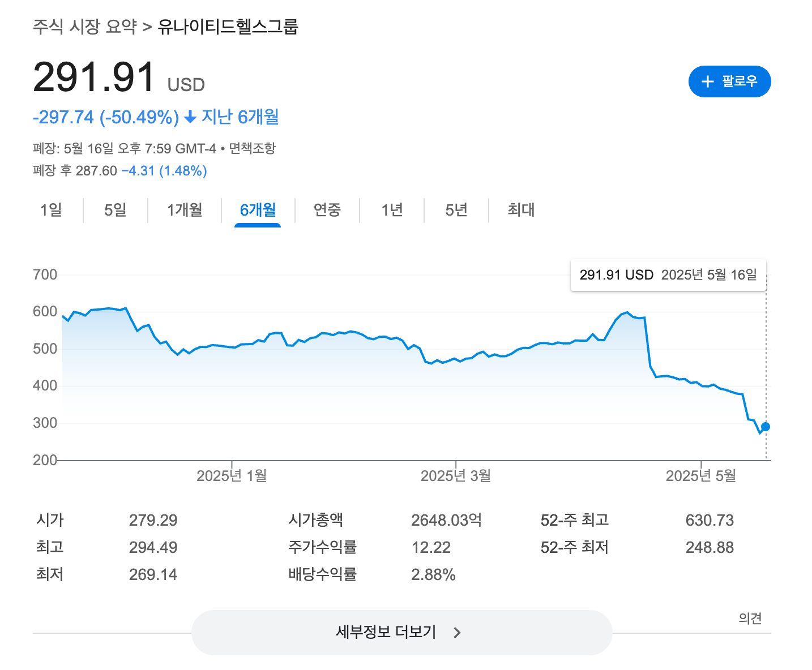The image size is (812, 670).
Task: Click the 52-주 최저 value 248.88
Action: (710, 547)
